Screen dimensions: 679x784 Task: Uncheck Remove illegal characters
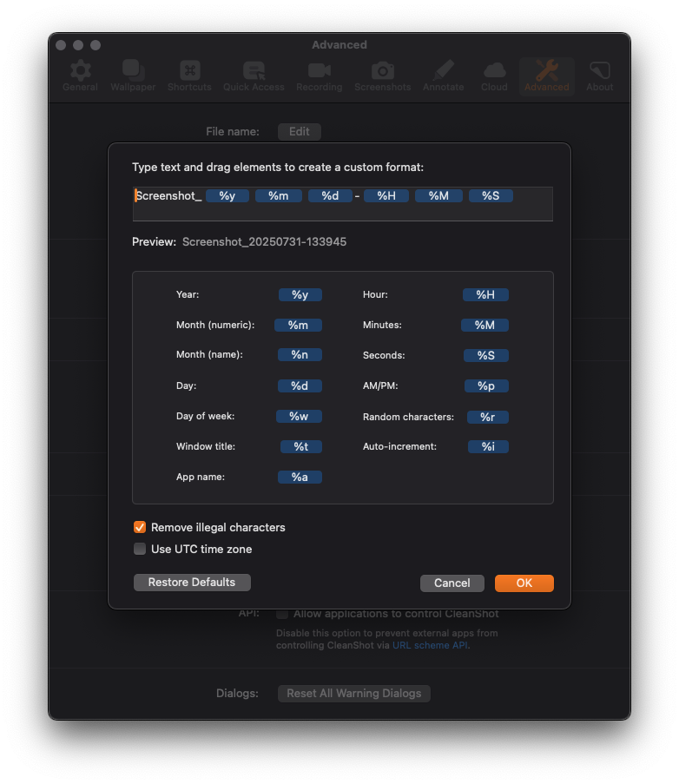[140, 528]
